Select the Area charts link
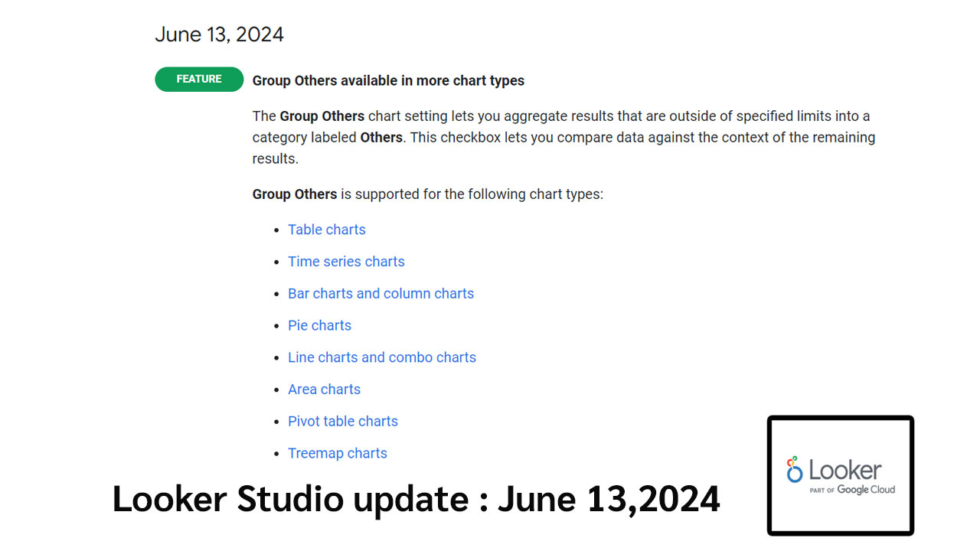The image size is (980, 551). coord(324,390)
